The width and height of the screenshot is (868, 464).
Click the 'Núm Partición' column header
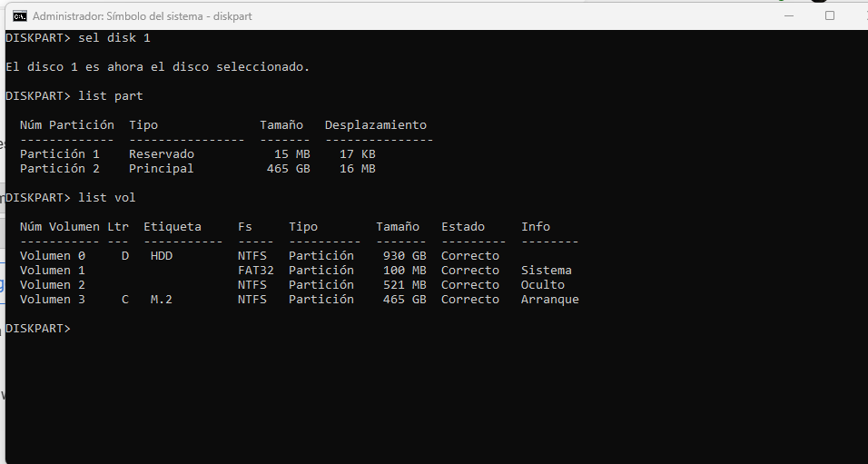coord(67,125)
